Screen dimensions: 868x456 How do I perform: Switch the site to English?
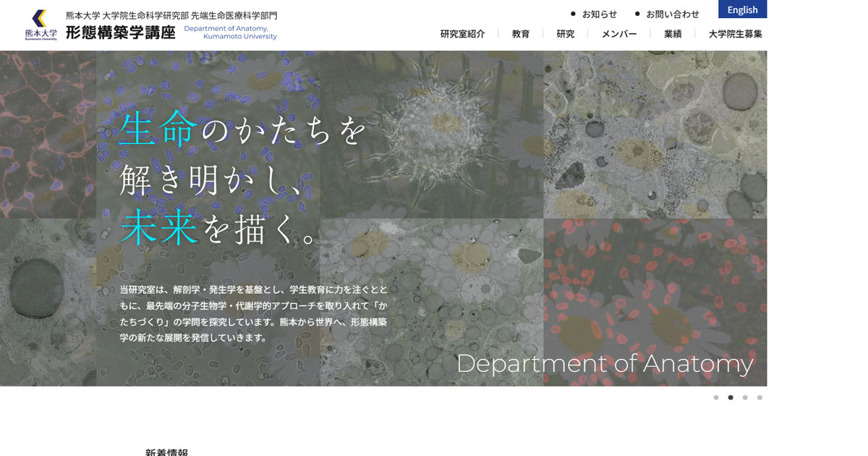[x=741, y=9]
